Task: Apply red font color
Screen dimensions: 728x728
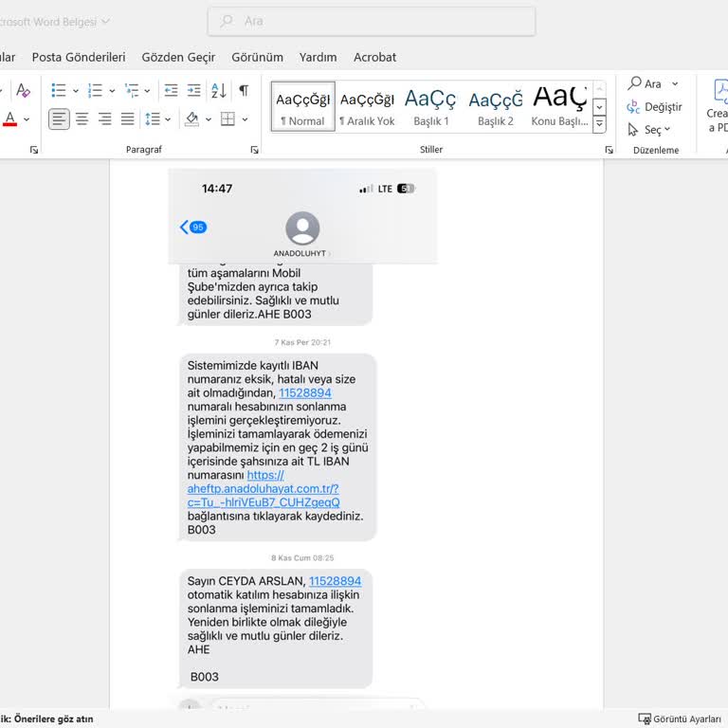Action: (x=9, y=119)
